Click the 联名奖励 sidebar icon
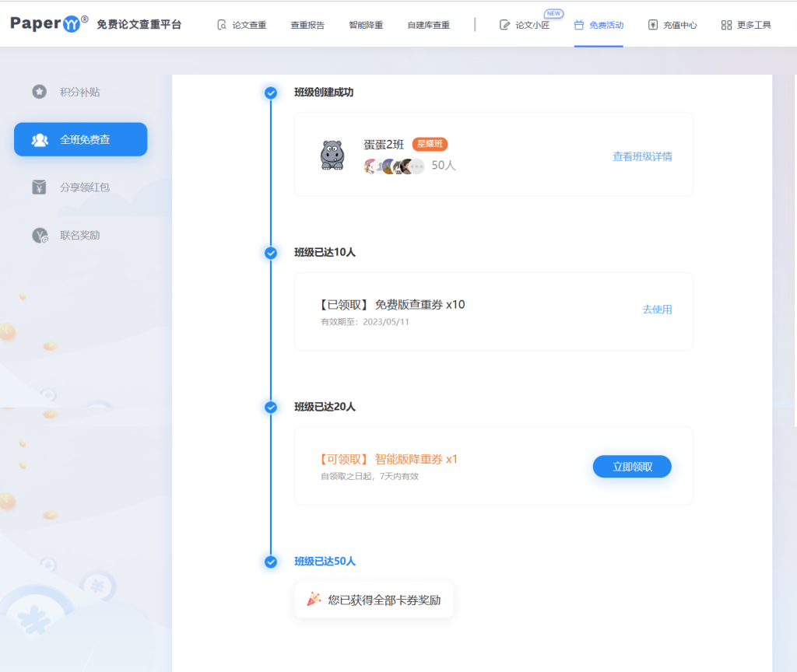The width and height of the screenshot is (797, 672). click(39, 234)
